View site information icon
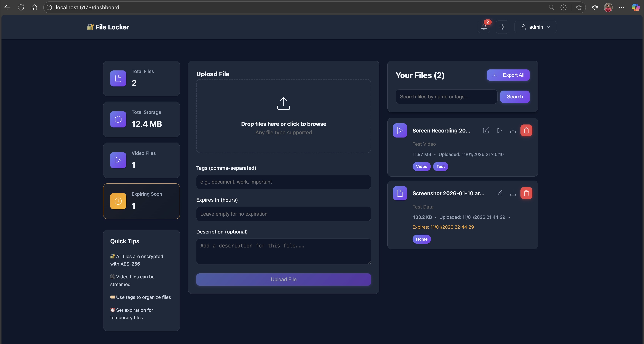Viewport: 644px width, 344px height. coord(49,7)
